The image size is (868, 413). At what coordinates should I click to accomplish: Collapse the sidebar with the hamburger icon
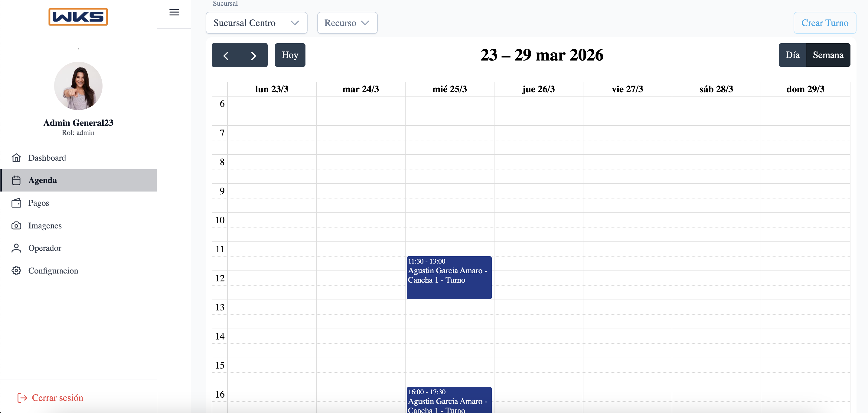click(x=174, y=12)
